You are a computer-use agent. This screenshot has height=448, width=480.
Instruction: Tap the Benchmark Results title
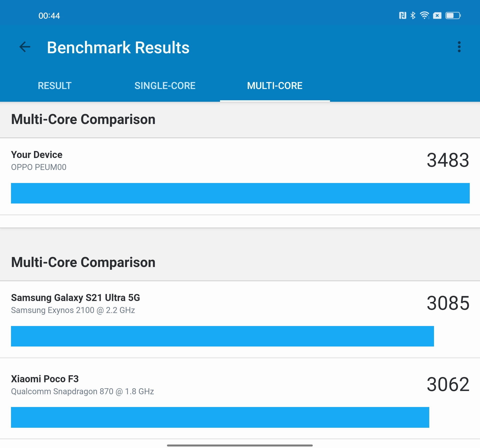[x=118, y=47]
